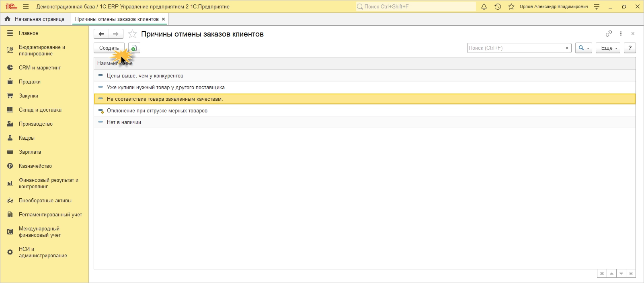Expand the Еще dropdown menu

point(608,48)
